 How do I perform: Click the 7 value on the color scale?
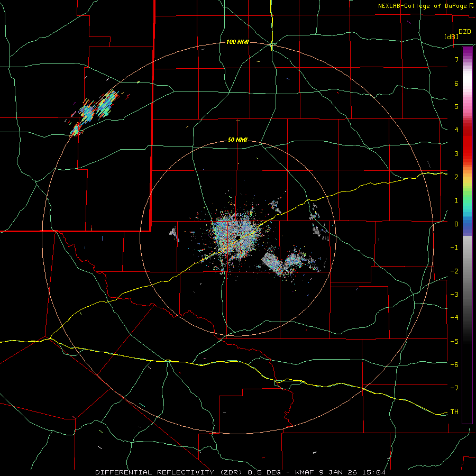tap(456, 59)
